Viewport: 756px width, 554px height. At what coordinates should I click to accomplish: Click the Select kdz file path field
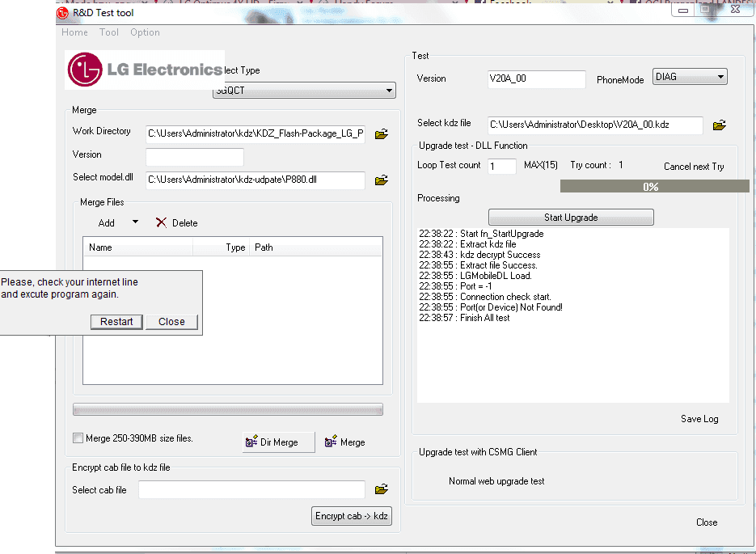[x=595, y=125]
